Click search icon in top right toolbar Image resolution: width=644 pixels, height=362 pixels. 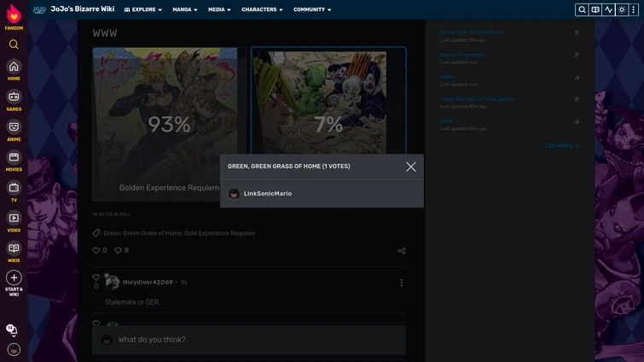[x=582, y=9]
